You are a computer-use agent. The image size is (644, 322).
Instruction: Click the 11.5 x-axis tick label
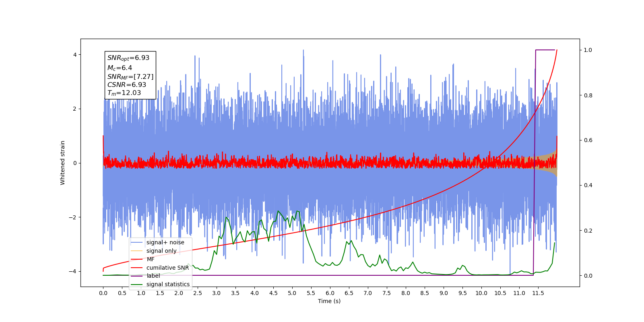(x=538, y=293)
